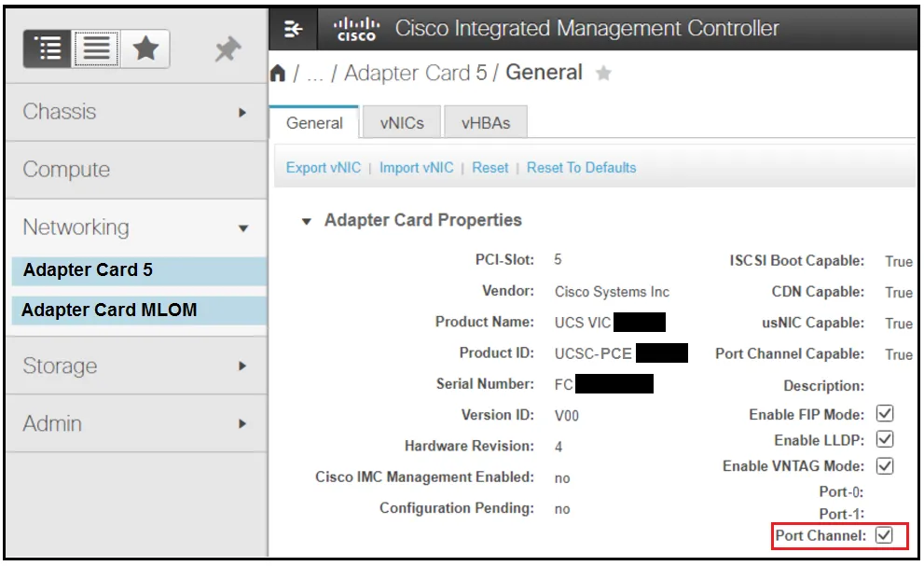Switch to the vNICs tab
Viewport: 924px width, 566px height.
pos(402,123)
